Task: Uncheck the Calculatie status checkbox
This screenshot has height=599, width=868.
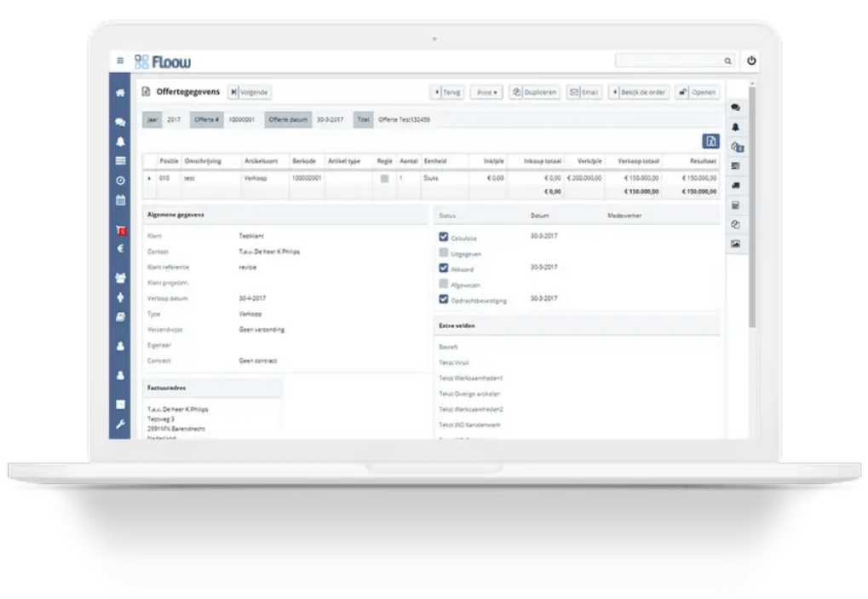Action: click(x=444, y=237)
